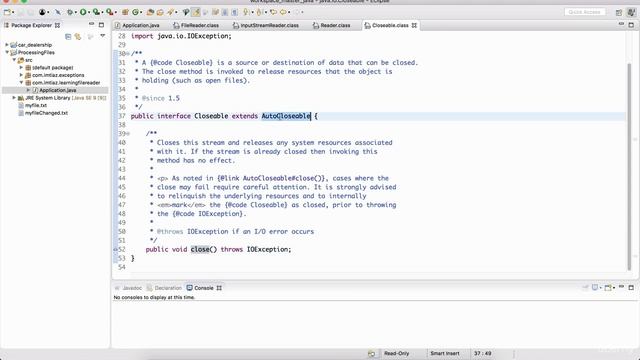Minimize the Console view

point(621,287)
